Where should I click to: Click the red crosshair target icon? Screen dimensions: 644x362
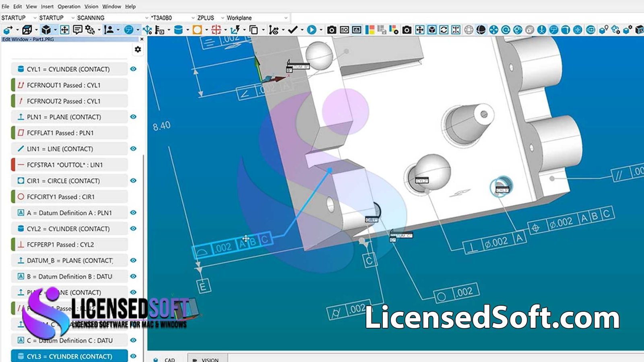[x=216, y=30]
